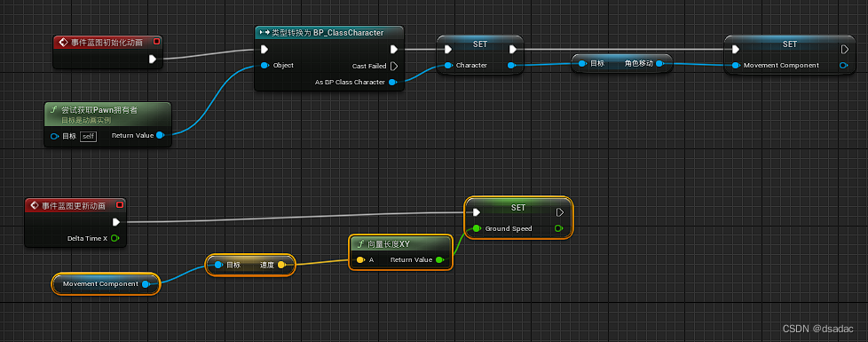Click the A vector input pin
This screenshot has height=342, width=868.
[x=360, y=260]
